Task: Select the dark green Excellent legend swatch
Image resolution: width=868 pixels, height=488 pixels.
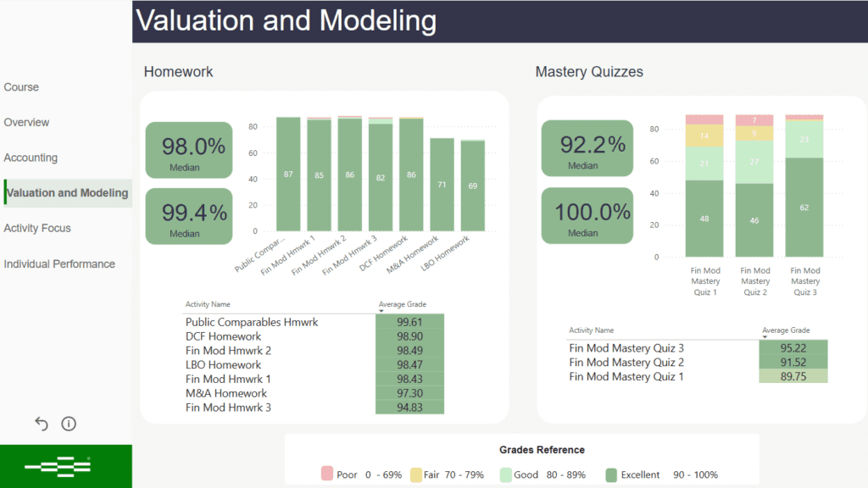Action: (x=612, y=474)
